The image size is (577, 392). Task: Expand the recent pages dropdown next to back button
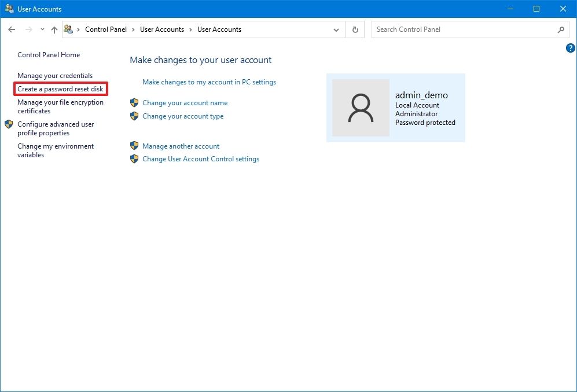click(42, 29)
